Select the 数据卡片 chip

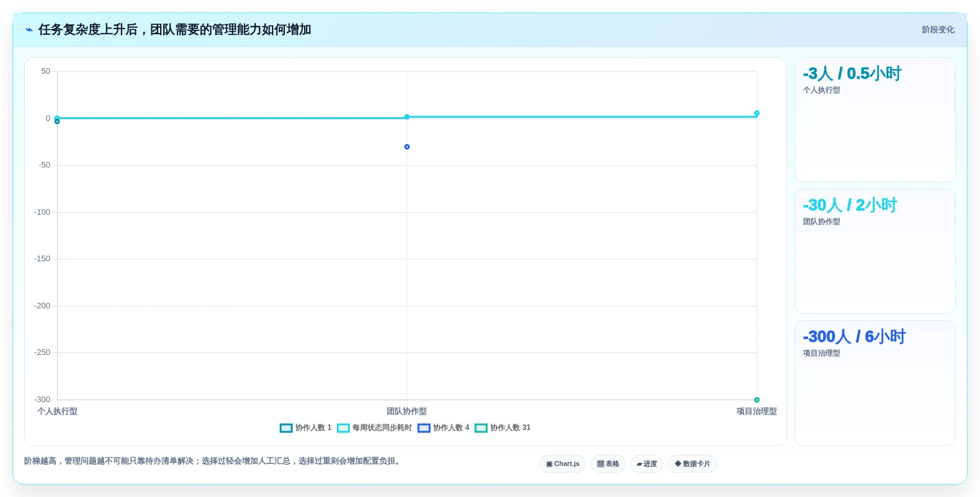tap(693, 464)
